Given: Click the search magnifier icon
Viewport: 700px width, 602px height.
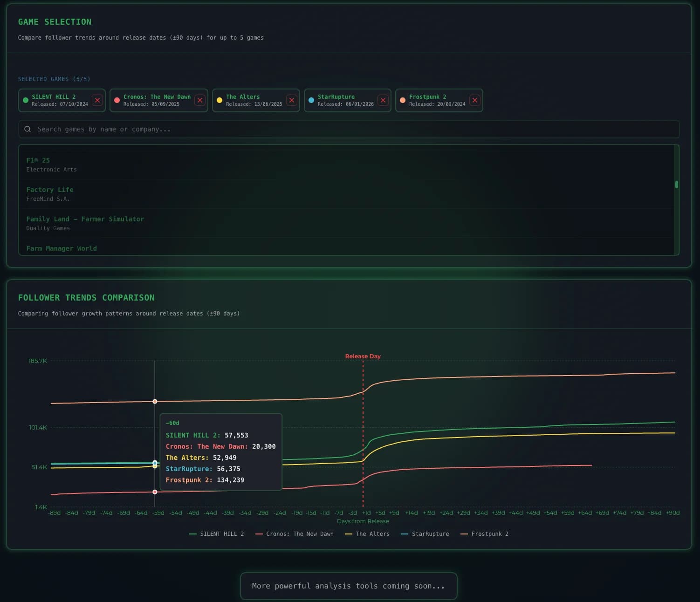Looking at the screenshot, I should (x=27, y=129).
